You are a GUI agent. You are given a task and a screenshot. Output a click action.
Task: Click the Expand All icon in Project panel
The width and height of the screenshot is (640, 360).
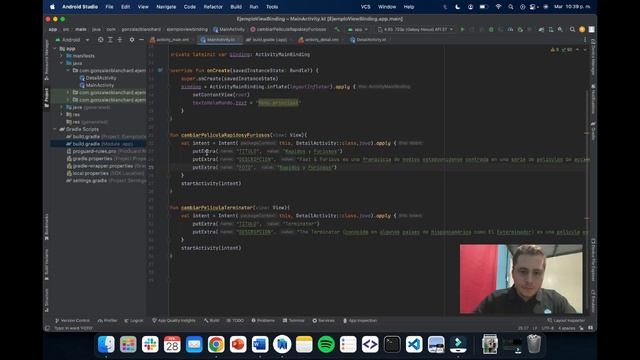(x=110, y=40)
